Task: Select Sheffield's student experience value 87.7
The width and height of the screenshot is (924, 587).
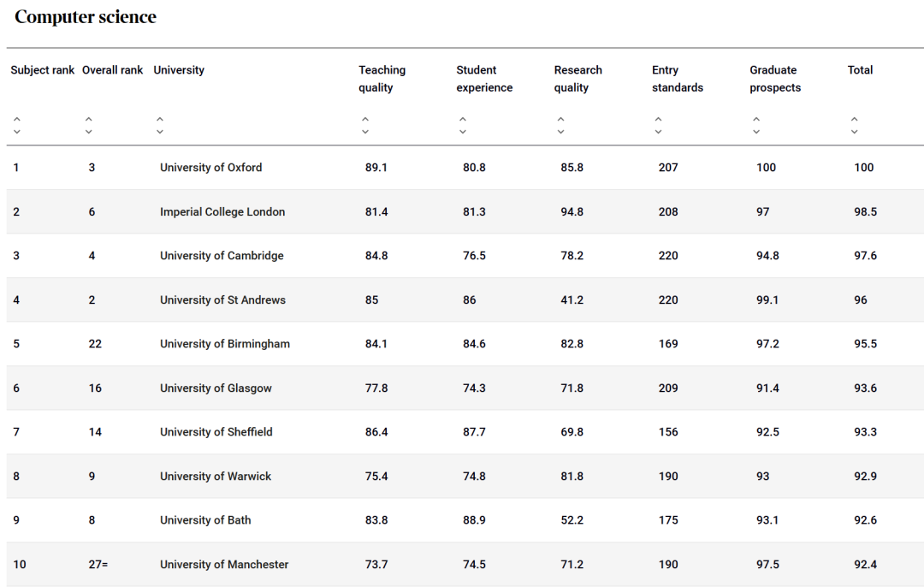Action: click(x=474, y=432)
